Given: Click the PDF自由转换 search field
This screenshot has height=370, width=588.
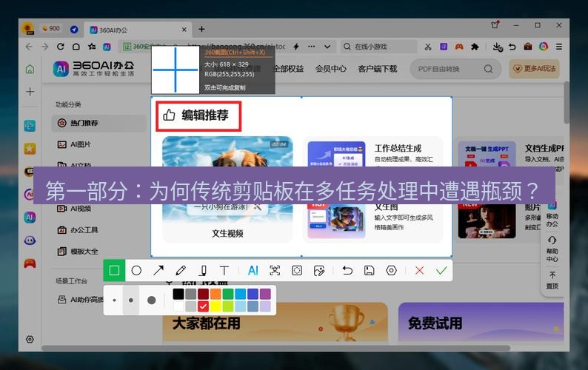Looking at the screenshot, I should tap(455, 69).
